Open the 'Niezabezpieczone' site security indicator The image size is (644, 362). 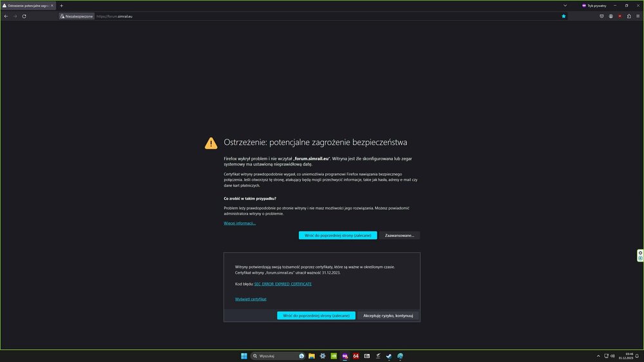pos(77,17)
